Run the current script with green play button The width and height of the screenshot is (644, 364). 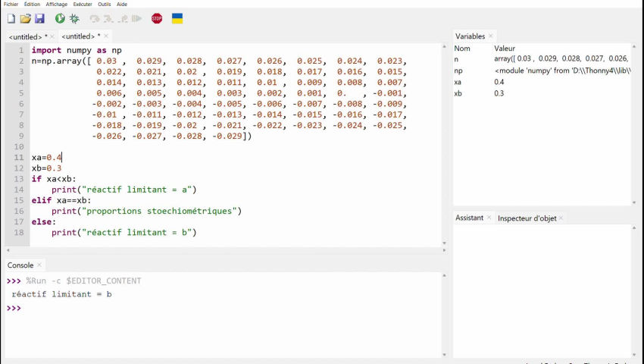[60, 18]
